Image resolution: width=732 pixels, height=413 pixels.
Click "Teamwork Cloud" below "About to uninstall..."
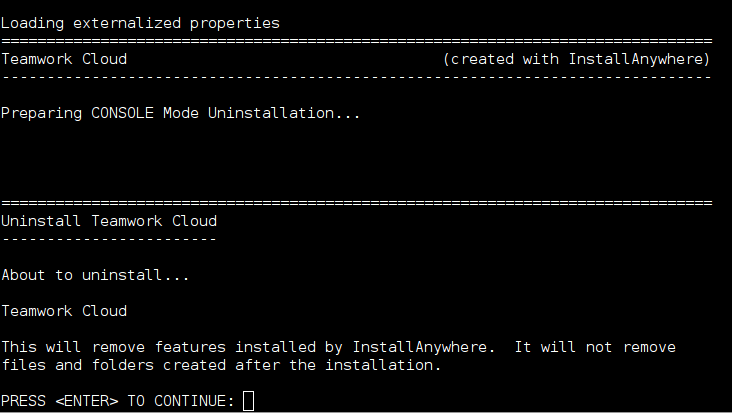coord(64,311)
